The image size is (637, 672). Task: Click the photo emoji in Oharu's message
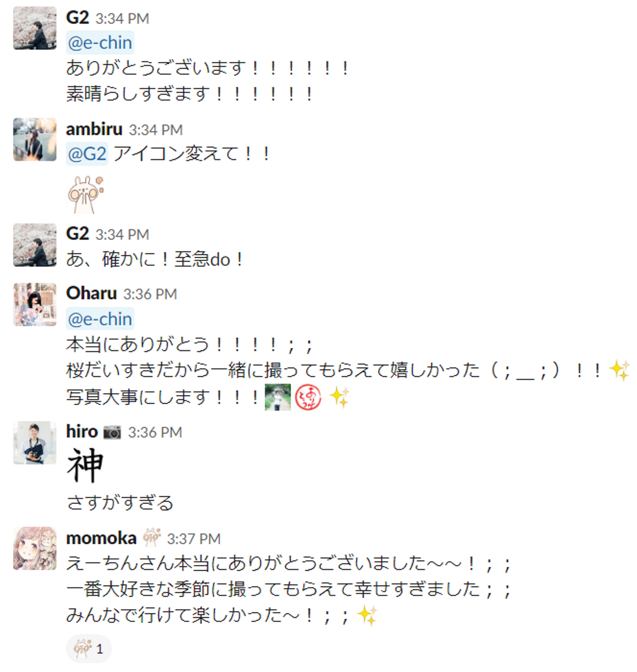[278, 397]
